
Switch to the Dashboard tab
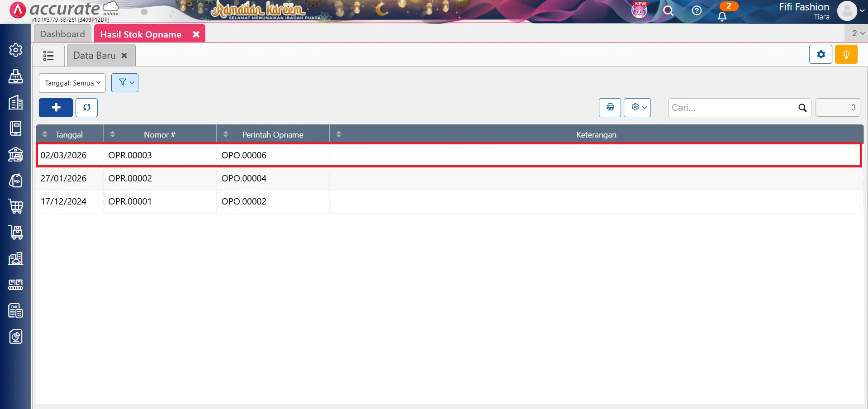coord(62,34)
